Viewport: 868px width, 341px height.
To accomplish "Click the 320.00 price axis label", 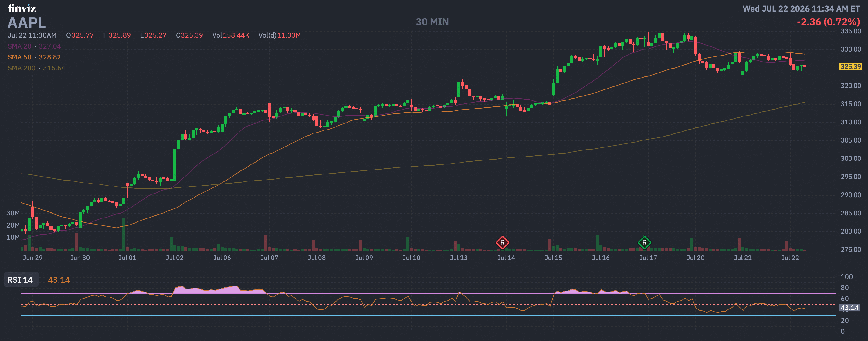I will pyautogui.click(x=850, y=86).
